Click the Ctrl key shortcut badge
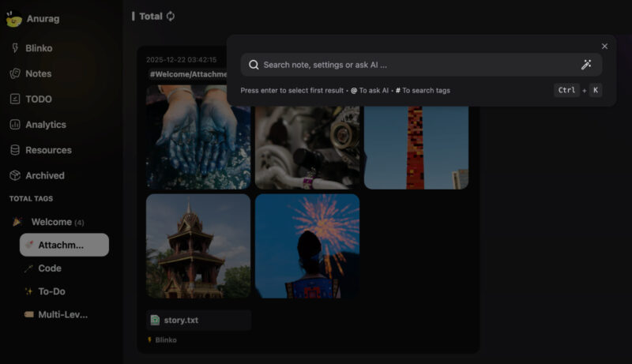This screenshot has width=632, height=364. point(566,90)
